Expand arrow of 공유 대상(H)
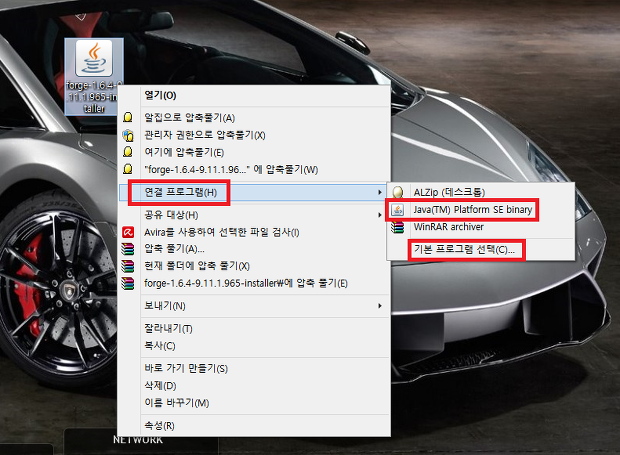The width and height of the screenshot is (620, 455). point(380,215)
